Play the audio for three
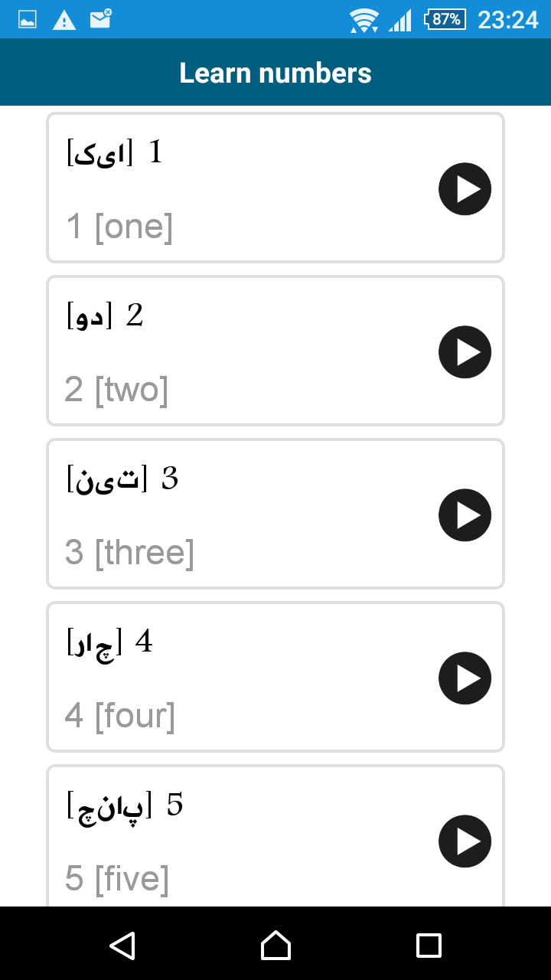The image size is (551, 980). click(x=465, y=515)
